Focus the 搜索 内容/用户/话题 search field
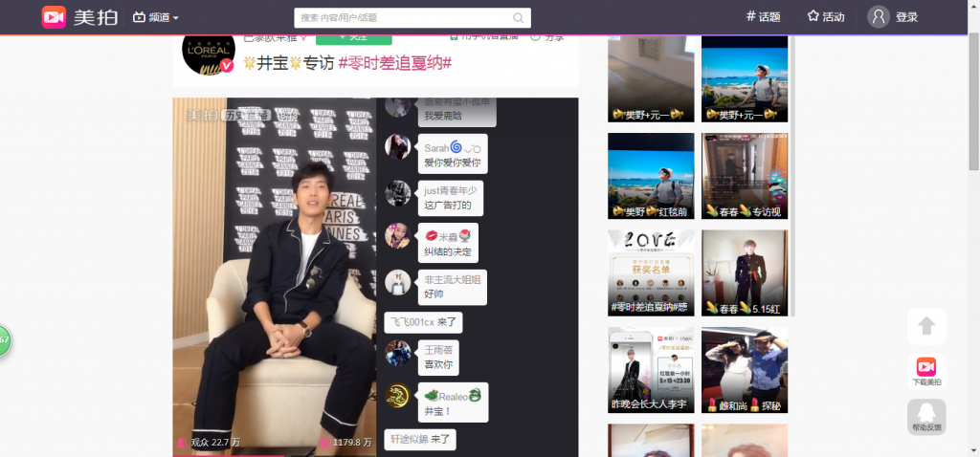Image resolution: width=980 pixels, height=457 pixels. (x=412, y=17)
